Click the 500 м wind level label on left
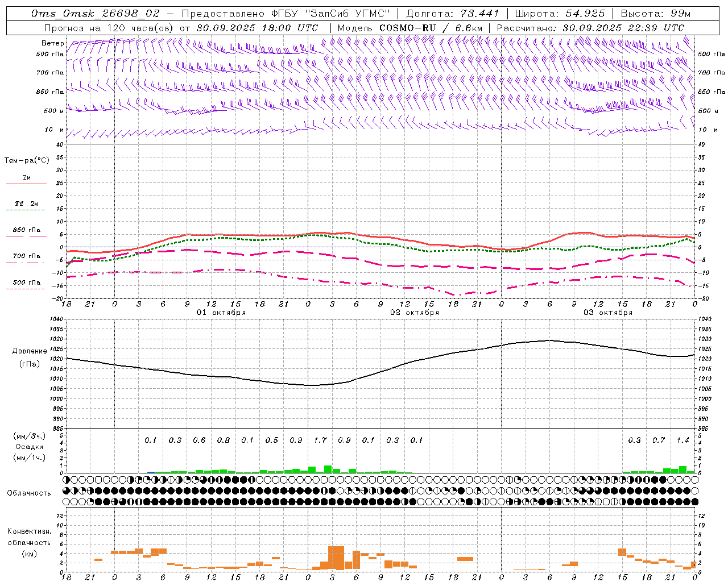Image resolution: width=728 pixels, height=582 pixels. click(54, 111)
